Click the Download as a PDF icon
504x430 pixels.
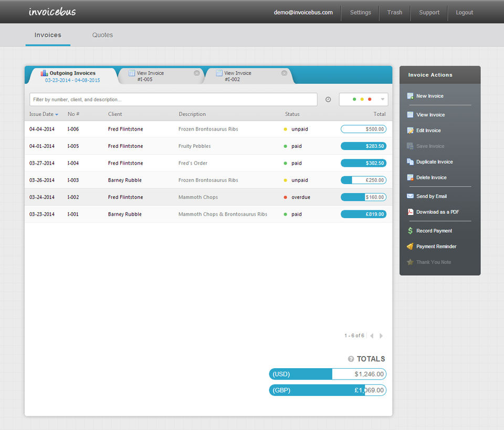(x=410, y=212)
